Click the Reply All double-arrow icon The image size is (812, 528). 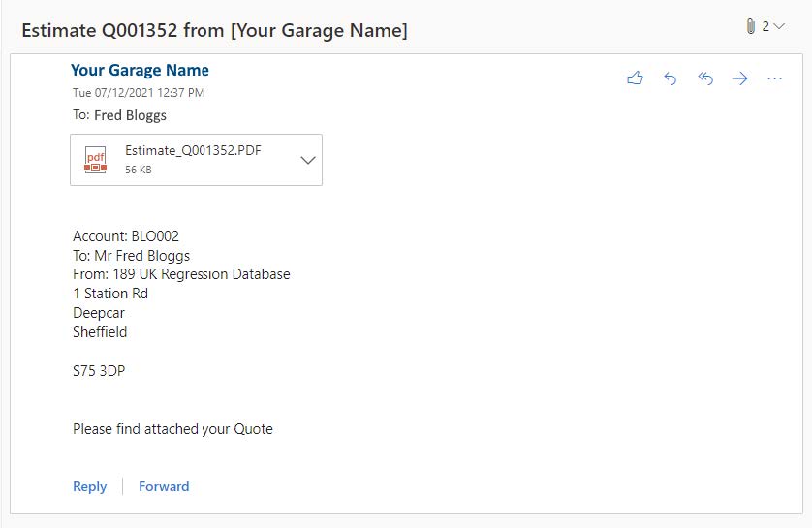[705, 78]
